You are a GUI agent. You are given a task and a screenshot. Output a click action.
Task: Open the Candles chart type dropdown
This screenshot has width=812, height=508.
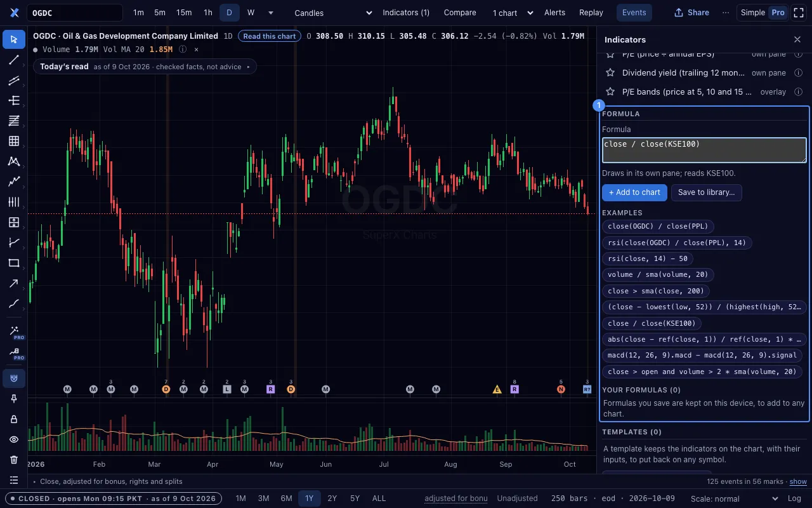pos(333,13)
